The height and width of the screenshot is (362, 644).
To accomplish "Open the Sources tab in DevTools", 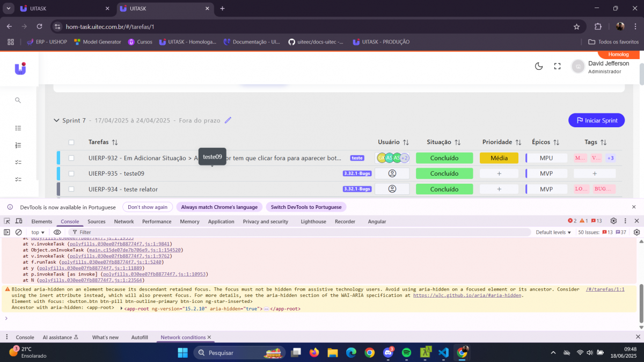I will coord(97,221).
